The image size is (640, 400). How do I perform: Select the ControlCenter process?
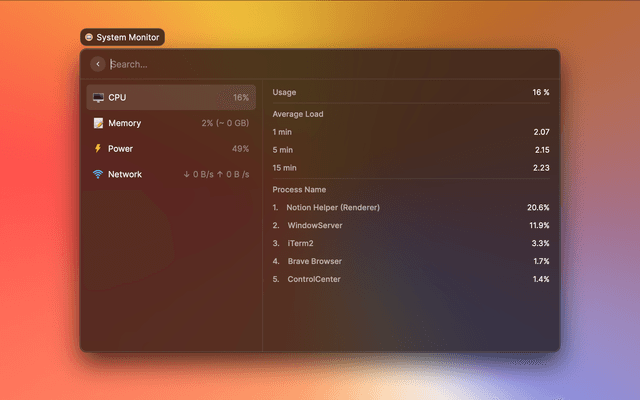pyautogui.click(x=314, y=279)
